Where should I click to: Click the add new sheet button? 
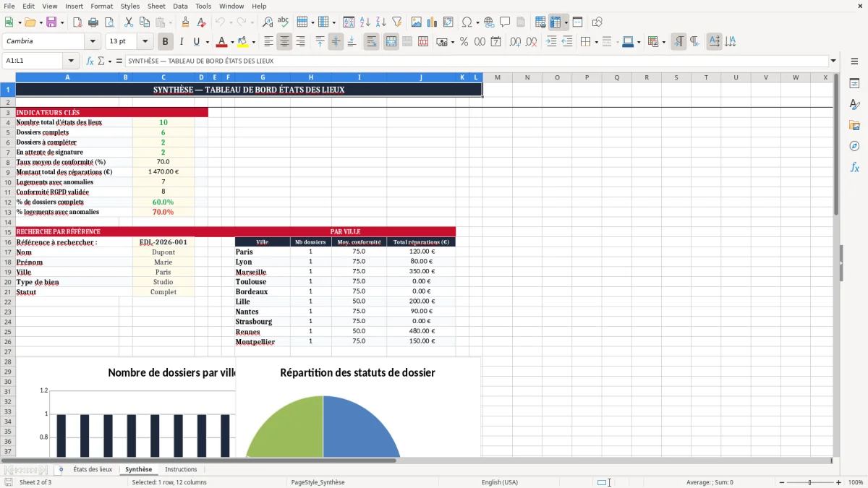tap(61, 469)
